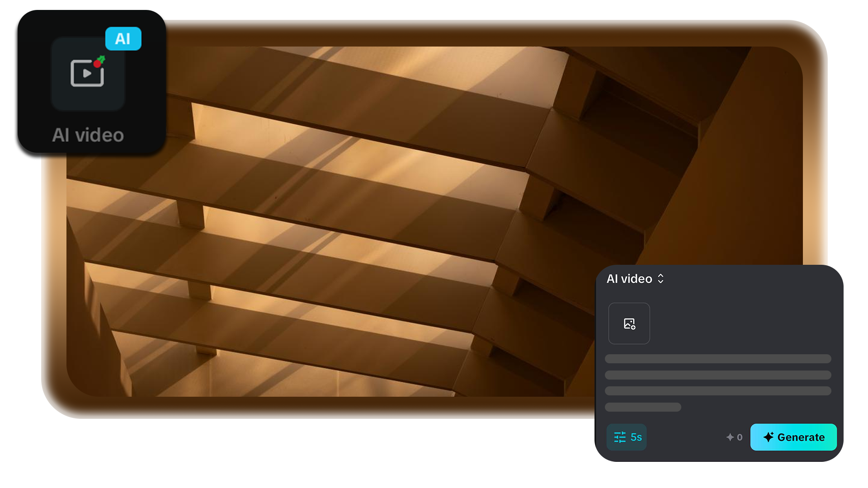Click the 0 credits counter
The height and width of the screenshot is (488, 868).
pos(740,437)
